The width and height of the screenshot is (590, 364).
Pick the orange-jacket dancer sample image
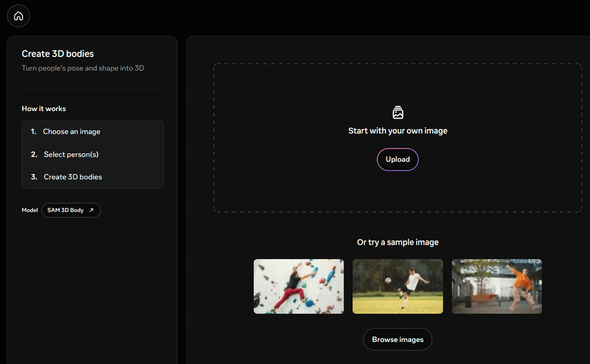497,286
